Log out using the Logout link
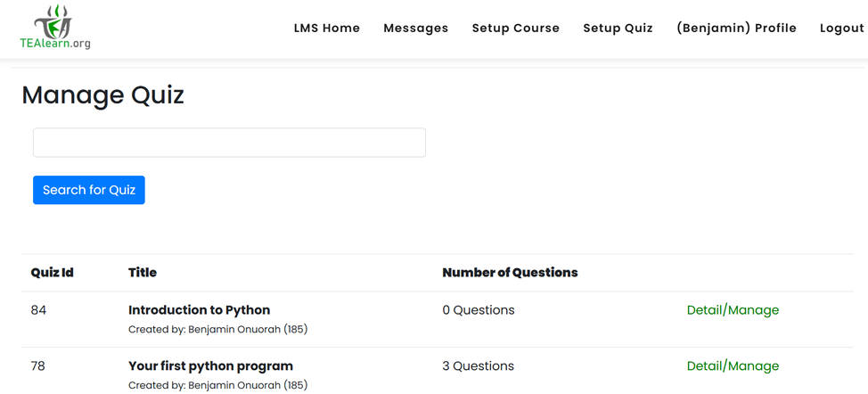This screenshot has width=868, height=394. pos(841,28)
